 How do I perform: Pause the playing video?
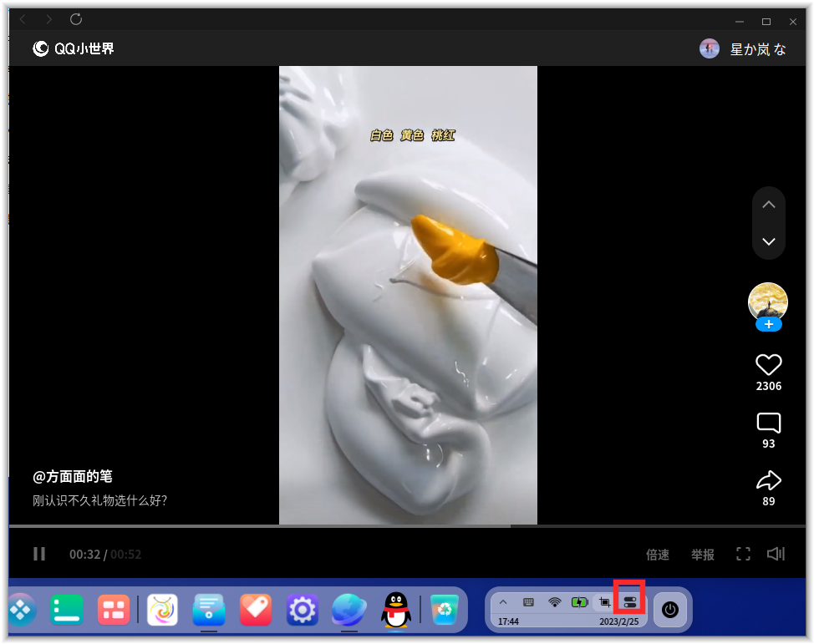coord(38,553)
